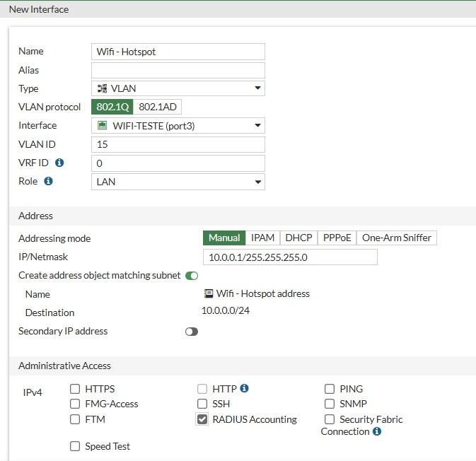Choose the 802.1AD VLAN protocol
The height and width of the screenshot is (461, 476).
(x=157, y=107)
